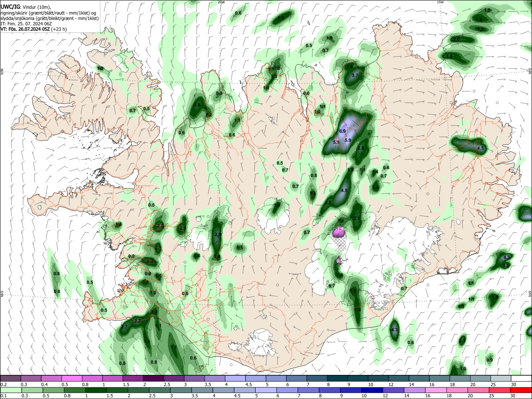Screen dimensions: 532x399
Task: Click the 6.9 precipitation value on the map
Action: (x=342, y=131)
